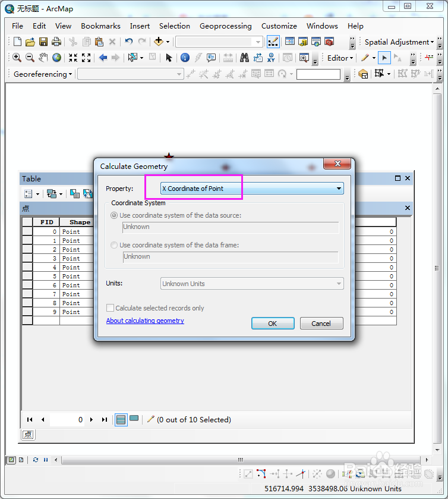Image resolution: width=448 pixels, height=499 pixels.
Task: Open the Geoprocessing menu
Action: [x=225, y=26]
